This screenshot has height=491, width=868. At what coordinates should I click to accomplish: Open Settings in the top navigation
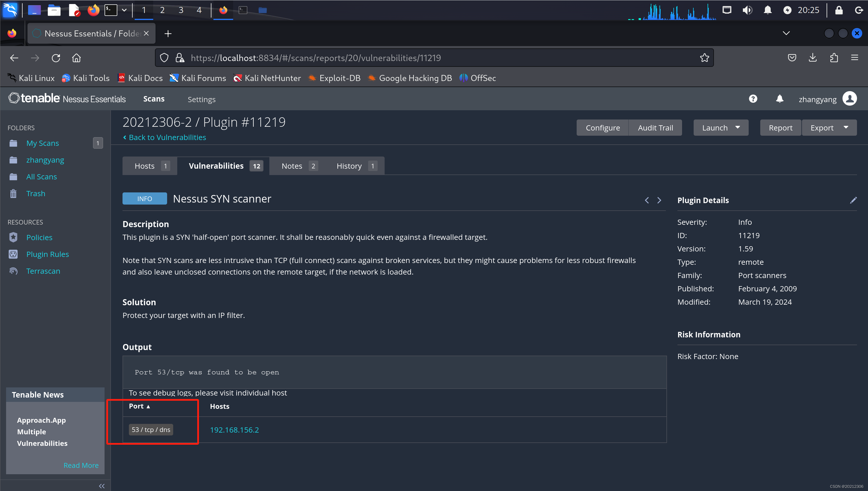click(x=202, y=99)
